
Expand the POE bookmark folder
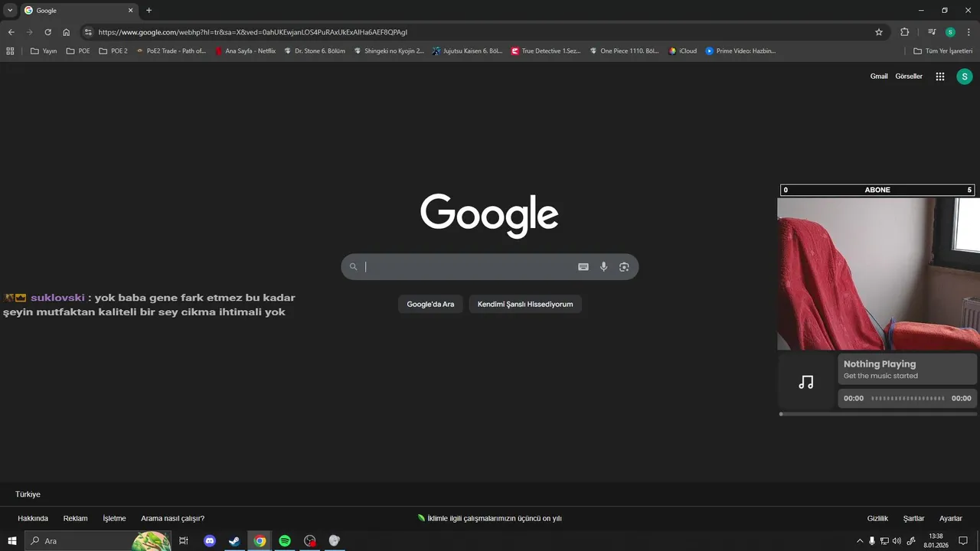[78, 51]
